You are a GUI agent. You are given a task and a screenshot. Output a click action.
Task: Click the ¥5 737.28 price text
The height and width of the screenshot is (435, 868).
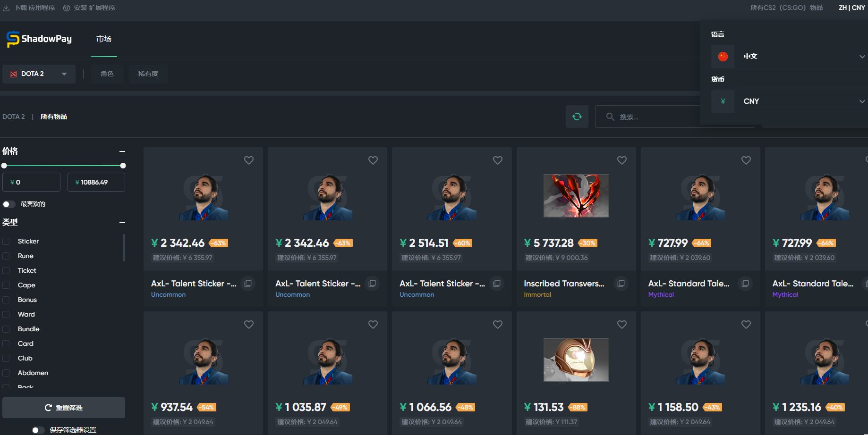pos(549,243)
